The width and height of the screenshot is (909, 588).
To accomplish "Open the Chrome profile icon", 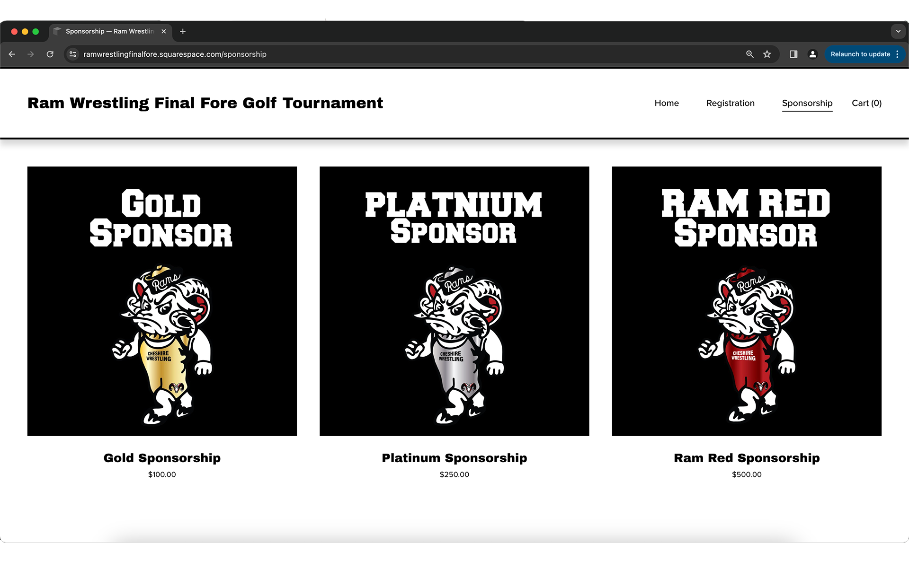I will point(812,54).
